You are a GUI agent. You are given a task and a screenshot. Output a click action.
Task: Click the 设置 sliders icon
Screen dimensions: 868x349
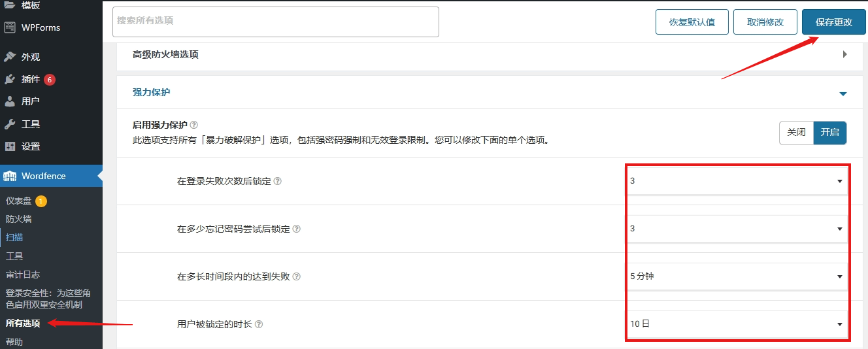tap(10, 146)
